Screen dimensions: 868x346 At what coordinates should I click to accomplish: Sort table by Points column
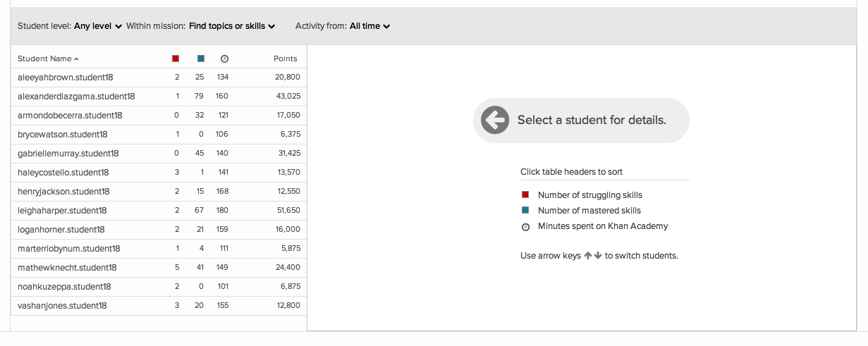tap(285, 58)
